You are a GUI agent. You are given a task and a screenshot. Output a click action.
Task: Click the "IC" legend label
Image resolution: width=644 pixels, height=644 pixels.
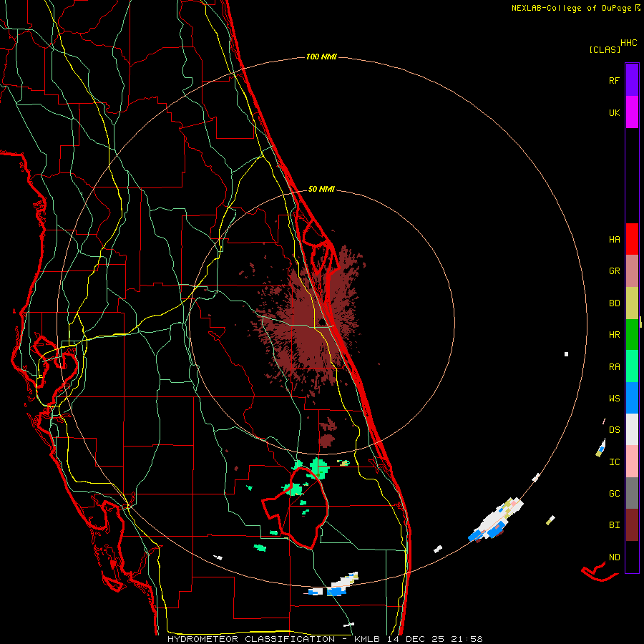(x=614, y=462)
